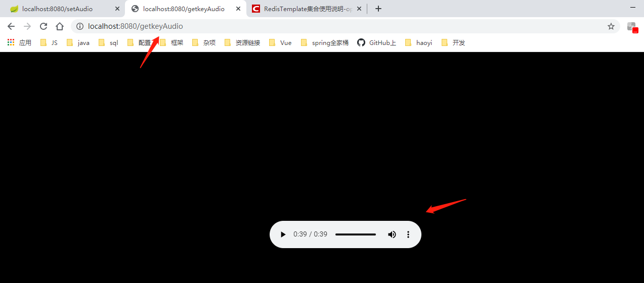Image resolution: width=644 pixels, height=283 pixels.
Task: Open the 资源链接 bookmarks folder
Action: point(242,43)
